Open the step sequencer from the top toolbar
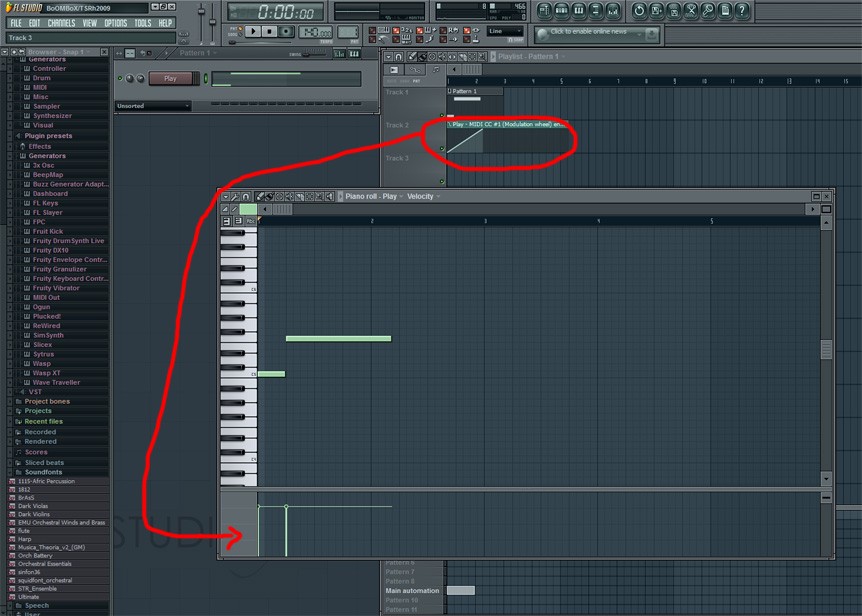Screen dimensions: 862x616 (561, 10)
